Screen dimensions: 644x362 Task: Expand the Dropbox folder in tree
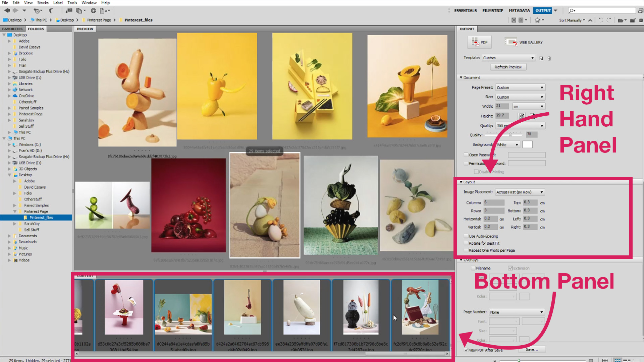[x=9, y=53]
